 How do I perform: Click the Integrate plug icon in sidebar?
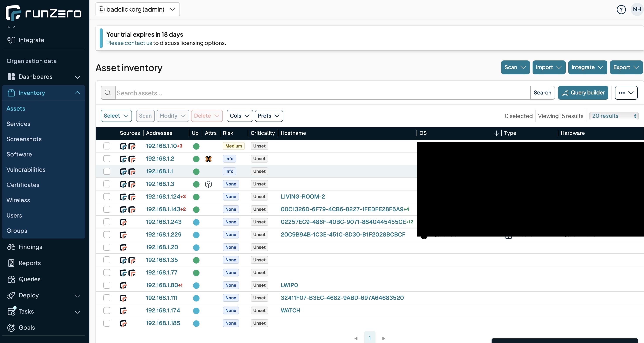tap(11, 40)
